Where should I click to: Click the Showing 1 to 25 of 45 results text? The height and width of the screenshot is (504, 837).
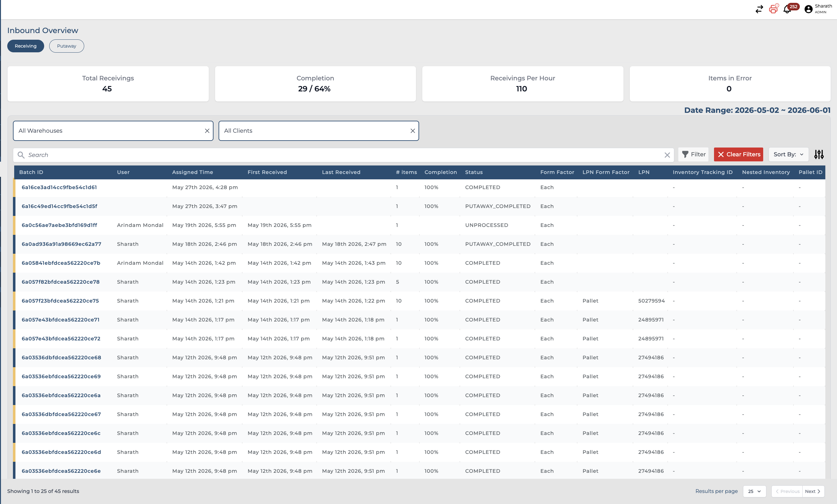[43, 491]
